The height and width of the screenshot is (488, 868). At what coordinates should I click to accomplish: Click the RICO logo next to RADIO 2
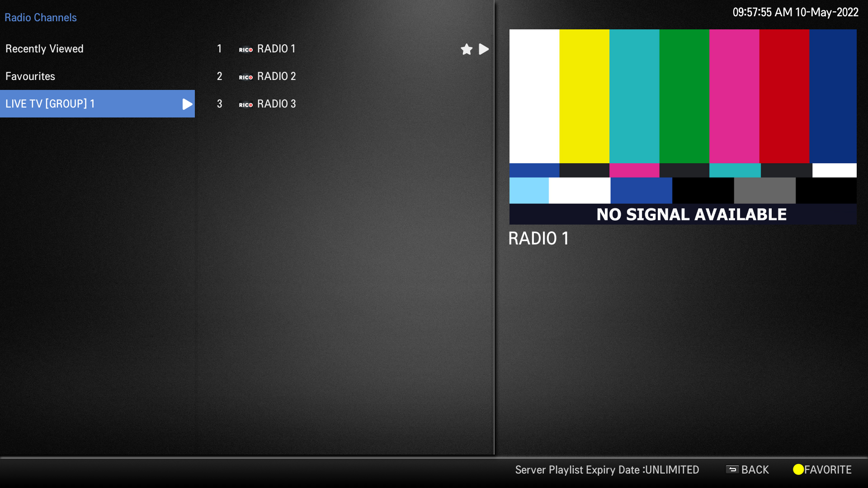245,77
